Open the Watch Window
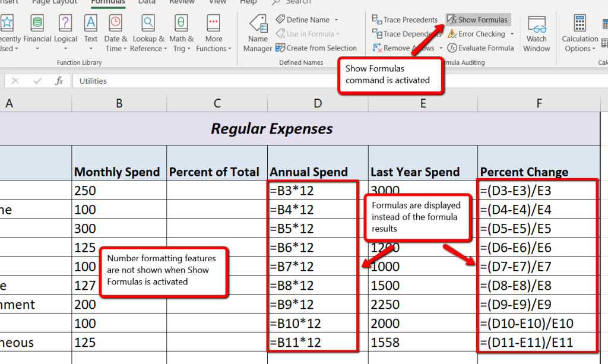The width and height of the screenshot is (608, 364). pos(537,33)
